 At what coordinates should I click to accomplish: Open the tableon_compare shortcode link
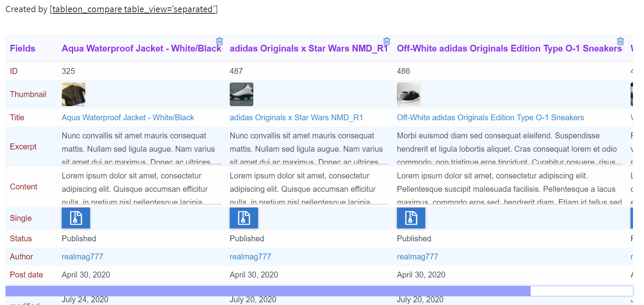click(134, 9)
